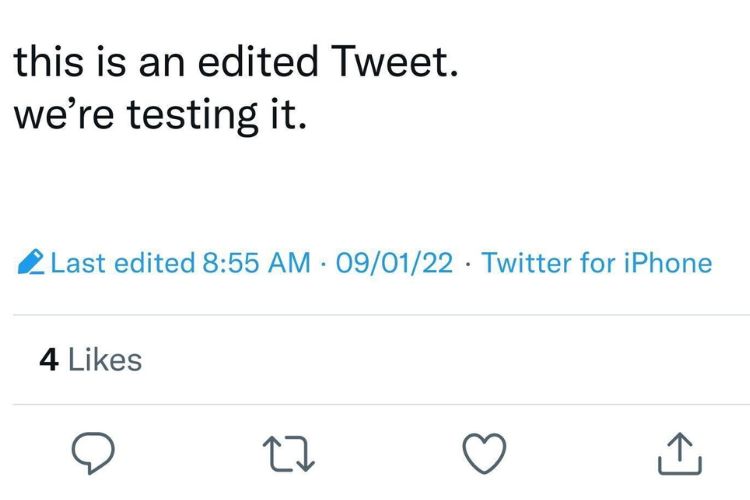Click the reply speech bubble icon
750x500 pixels.
tap(95, 455)
